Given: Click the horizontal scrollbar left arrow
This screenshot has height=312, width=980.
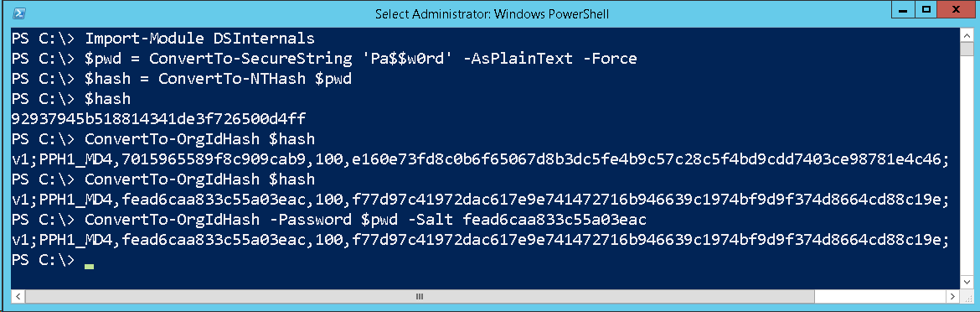Looking at the screenshot, I should 18,296.
